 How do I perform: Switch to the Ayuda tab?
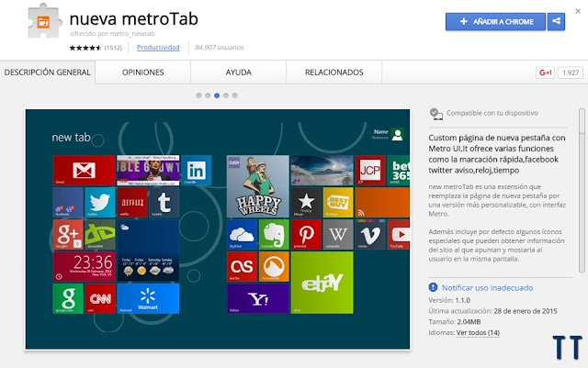point(239,72)
